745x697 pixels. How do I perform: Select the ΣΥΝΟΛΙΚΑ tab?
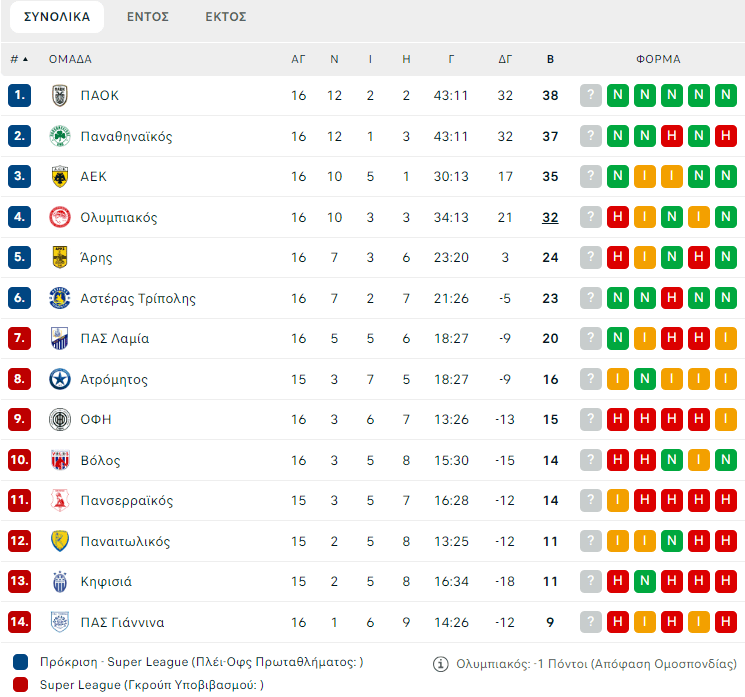coord(57,17)
